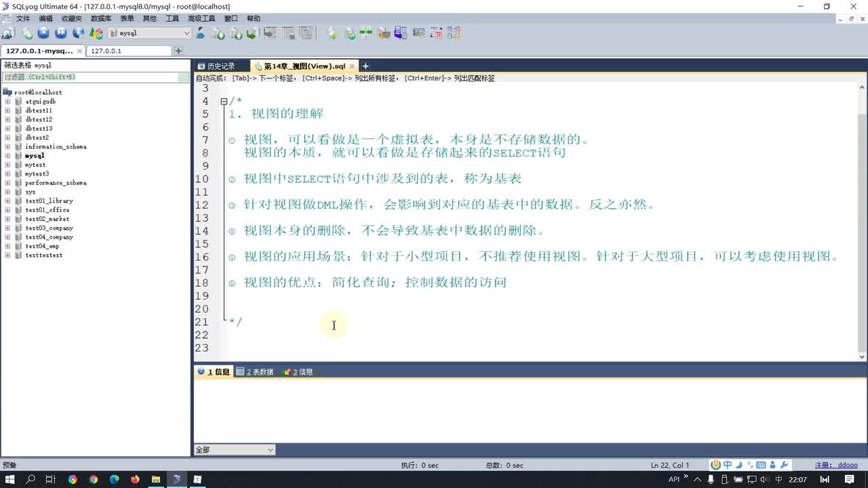868x488 pixels.
Task: Click the atguigudb database cylinder icon
Action: 18,101
